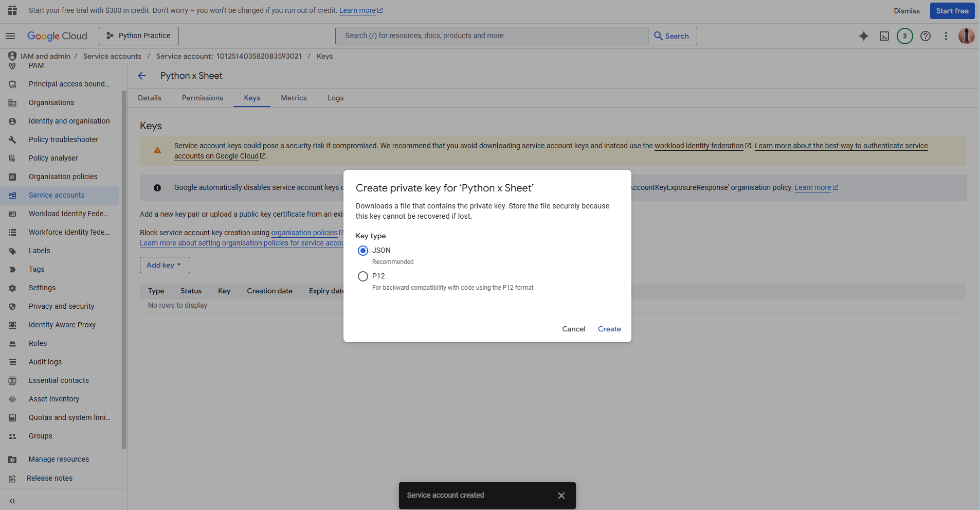The image size is (980, 510).
Task: Open notifications badge showing 3
Action: coord(905,36)
